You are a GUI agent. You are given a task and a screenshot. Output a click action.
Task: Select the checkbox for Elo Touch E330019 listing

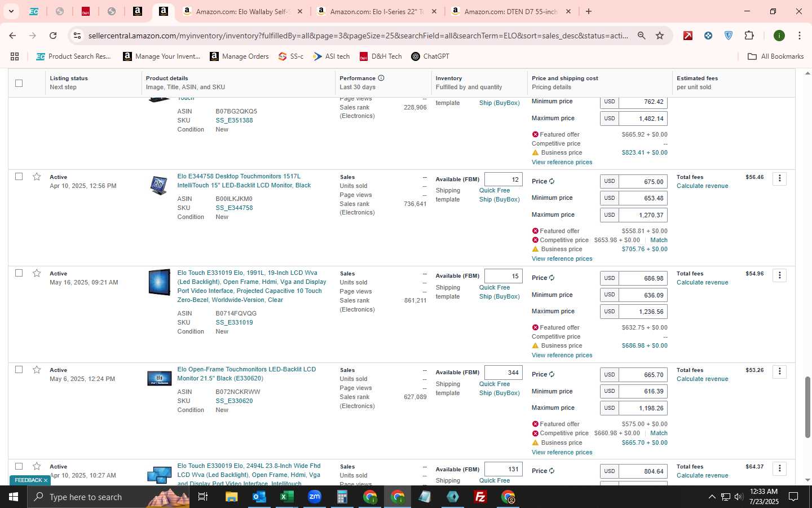tap(19, 466)
